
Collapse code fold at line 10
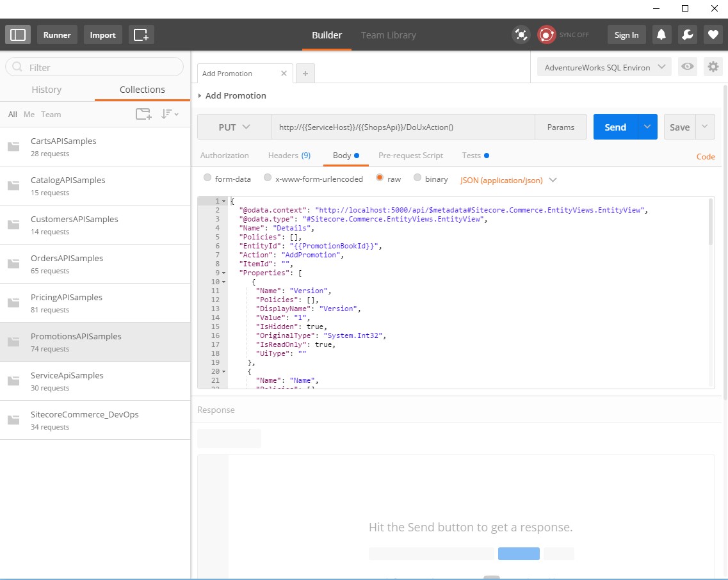click(224, 282)
